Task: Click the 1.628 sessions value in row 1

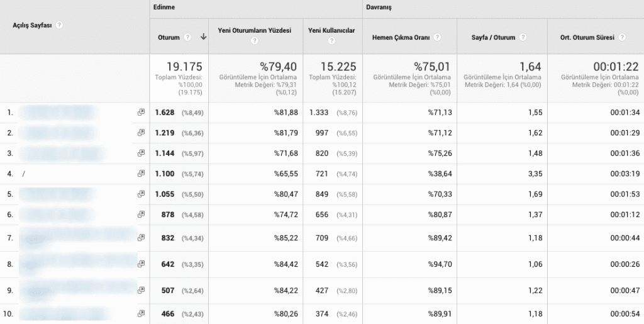Action: coord(165,113)
